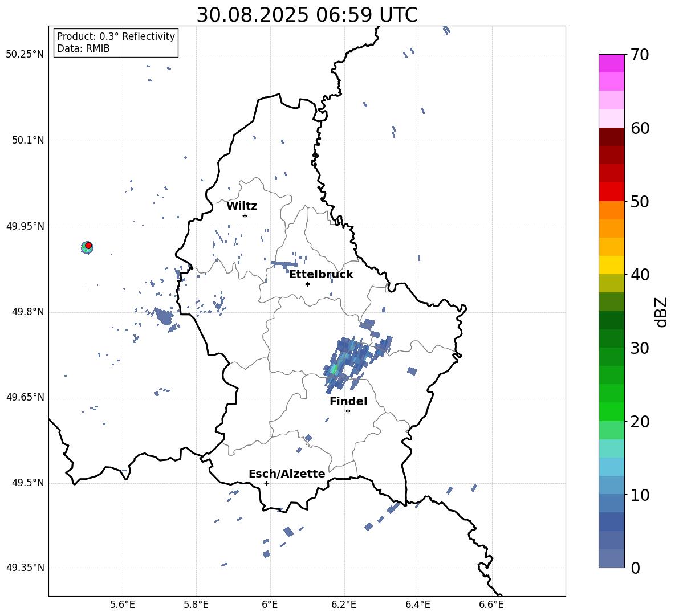Image resolution: width=675 pixels, height=616 pixels.
Task: Click the 49.95°N latitude label
Action: click(25, 226)
